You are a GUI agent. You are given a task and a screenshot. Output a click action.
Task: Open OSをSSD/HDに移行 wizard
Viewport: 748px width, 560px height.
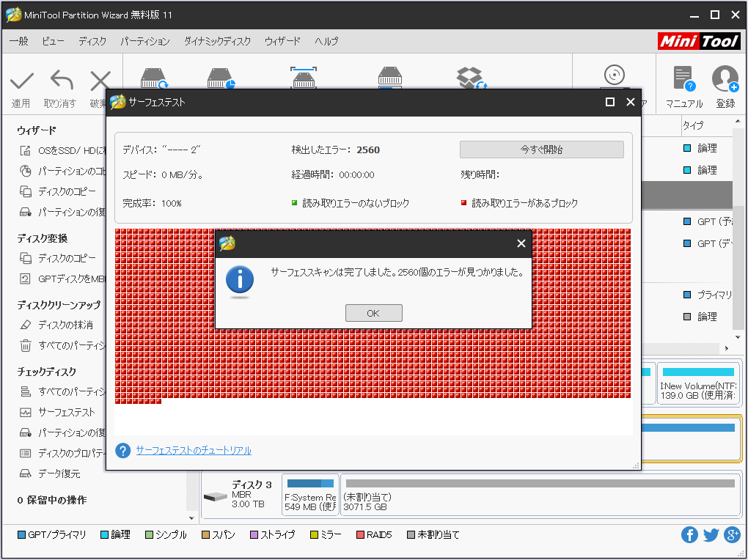coord(61,149)
